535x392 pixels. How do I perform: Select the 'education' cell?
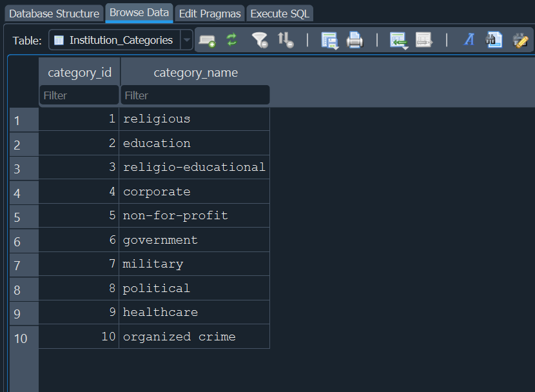tap(194, 143)
